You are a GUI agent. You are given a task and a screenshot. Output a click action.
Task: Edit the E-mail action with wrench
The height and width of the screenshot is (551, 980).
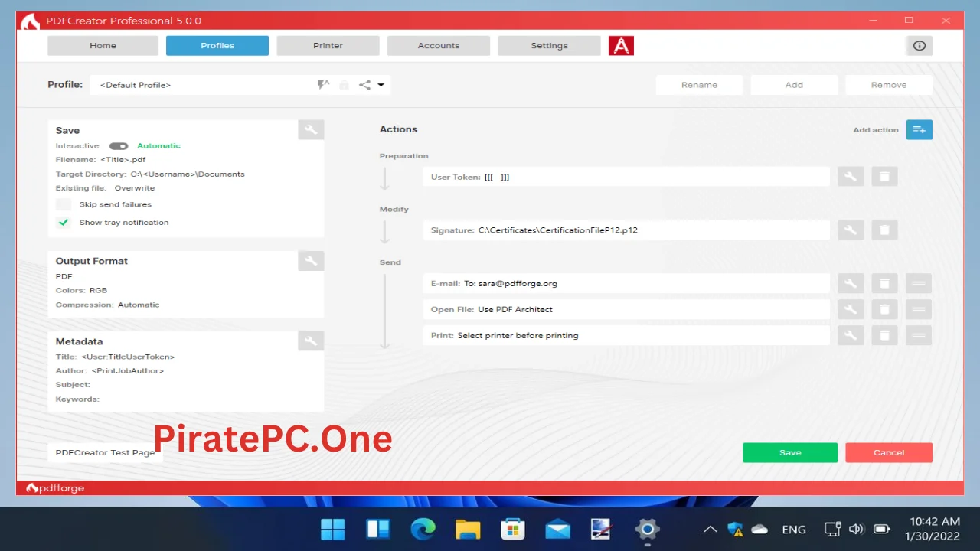[851, 283]
